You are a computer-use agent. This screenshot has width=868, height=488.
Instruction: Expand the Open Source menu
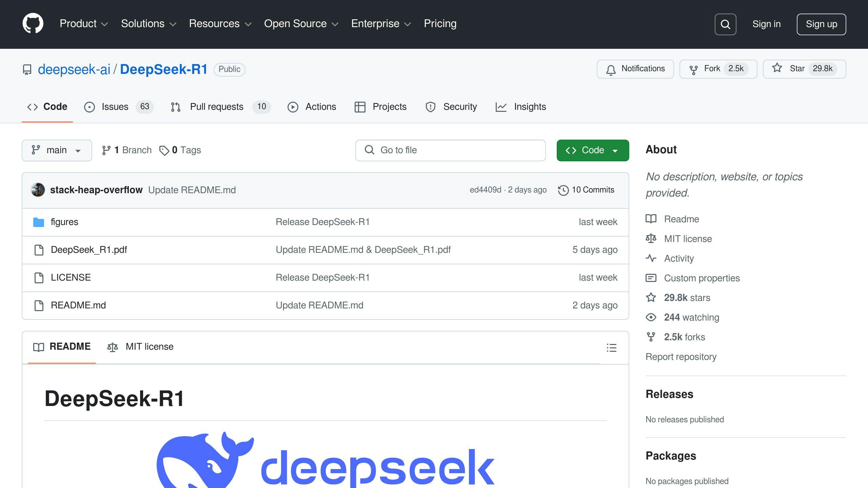click(x=301, y=24)
